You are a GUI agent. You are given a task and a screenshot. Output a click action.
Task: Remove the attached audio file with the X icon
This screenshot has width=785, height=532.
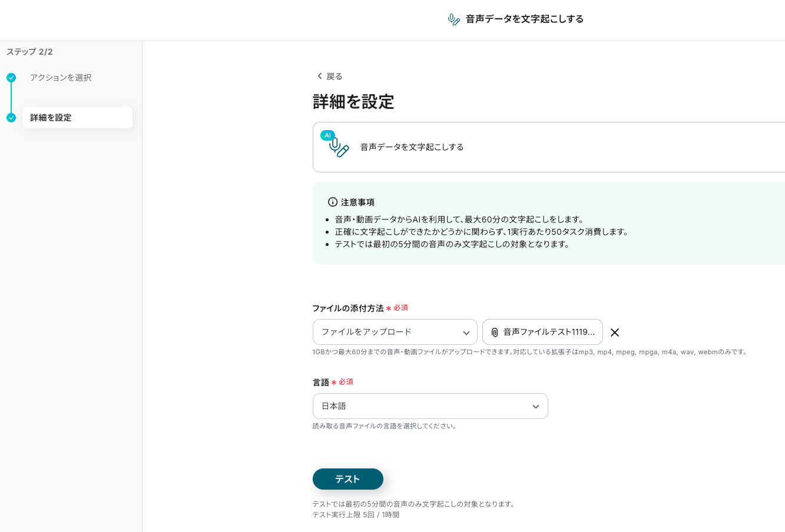pos(614,332)
